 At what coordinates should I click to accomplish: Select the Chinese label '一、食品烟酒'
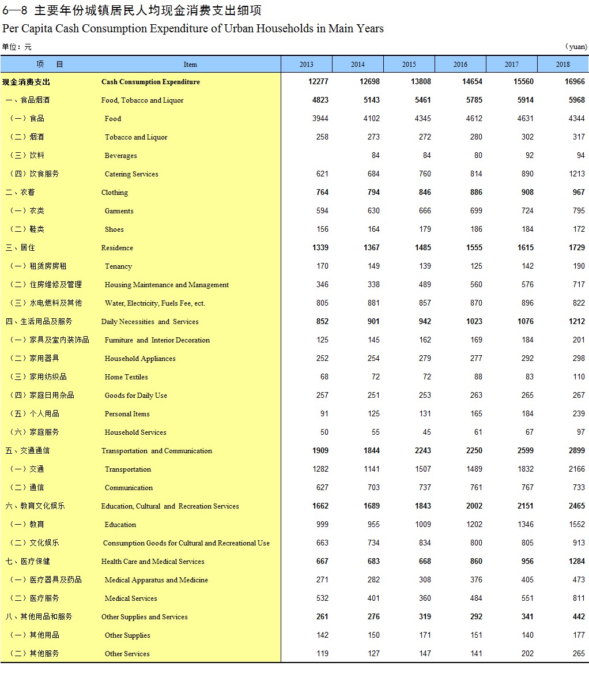[28, 100]
